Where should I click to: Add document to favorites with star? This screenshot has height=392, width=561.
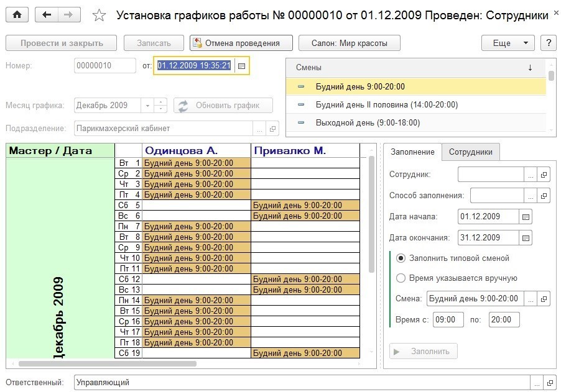coord(99,16)
